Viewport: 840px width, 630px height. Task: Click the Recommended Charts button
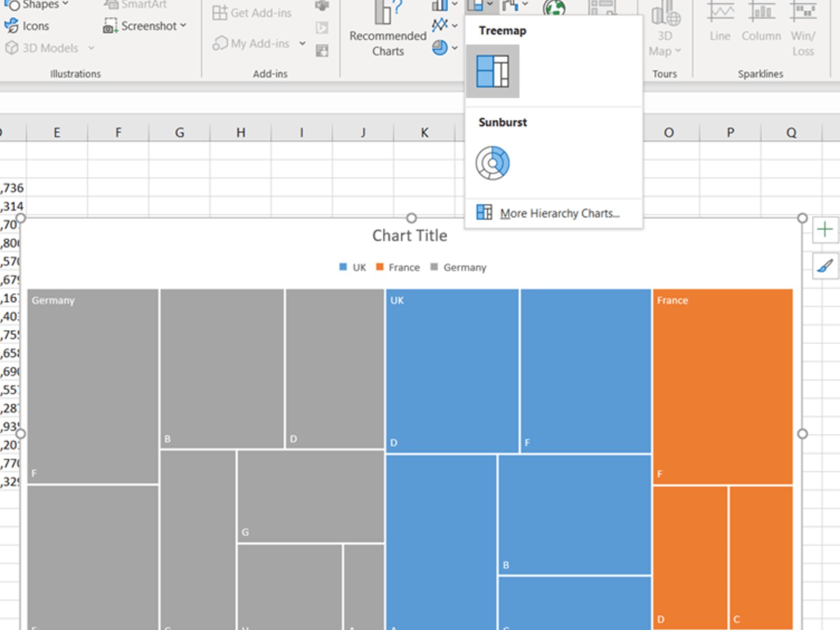(388, 31)
